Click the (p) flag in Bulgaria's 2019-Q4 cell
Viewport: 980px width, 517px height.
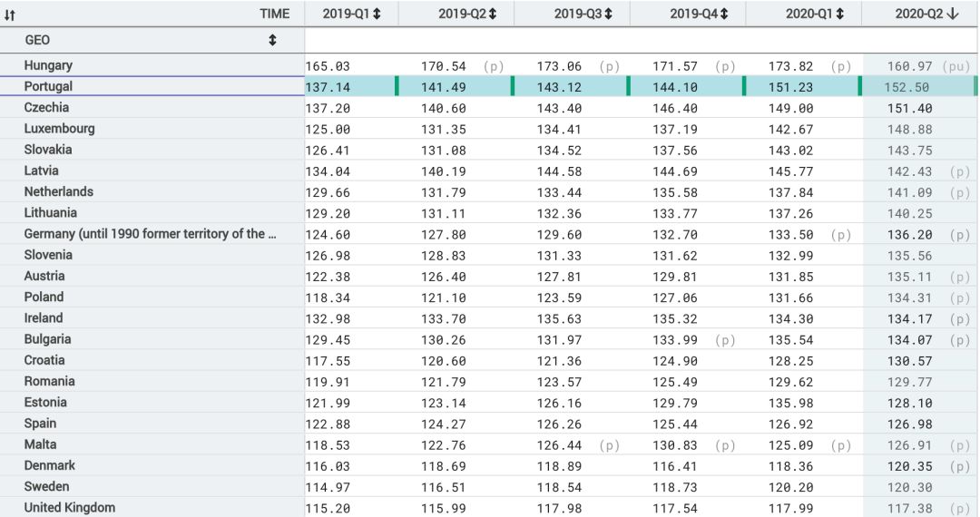[x=725, y=340]
